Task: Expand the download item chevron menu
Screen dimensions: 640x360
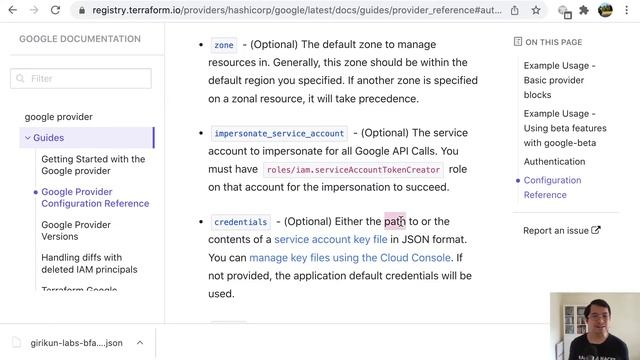Action: 140,342
